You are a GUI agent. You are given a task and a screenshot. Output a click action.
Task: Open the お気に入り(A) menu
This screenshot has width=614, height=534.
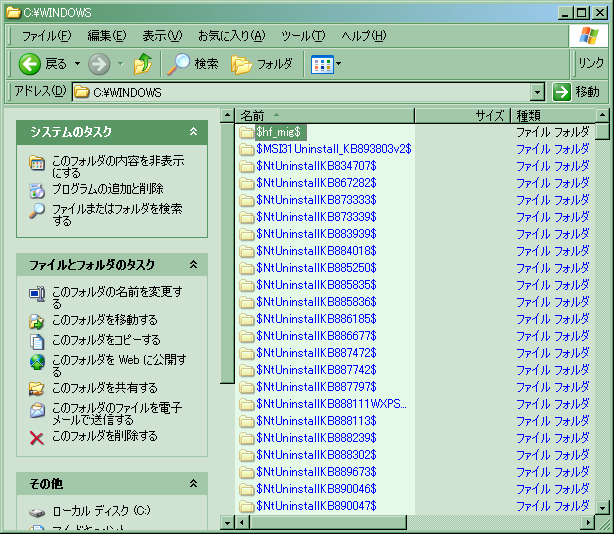231,36
